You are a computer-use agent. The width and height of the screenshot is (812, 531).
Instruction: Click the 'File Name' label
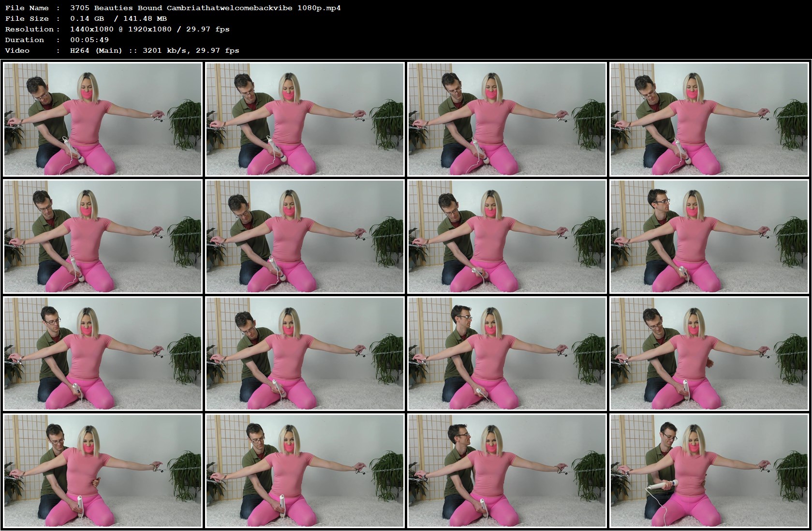tap(27, 8)
